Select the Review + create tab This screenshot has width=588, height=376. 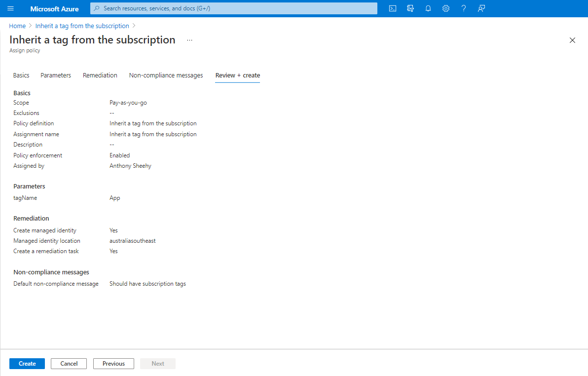click(237, 75)
